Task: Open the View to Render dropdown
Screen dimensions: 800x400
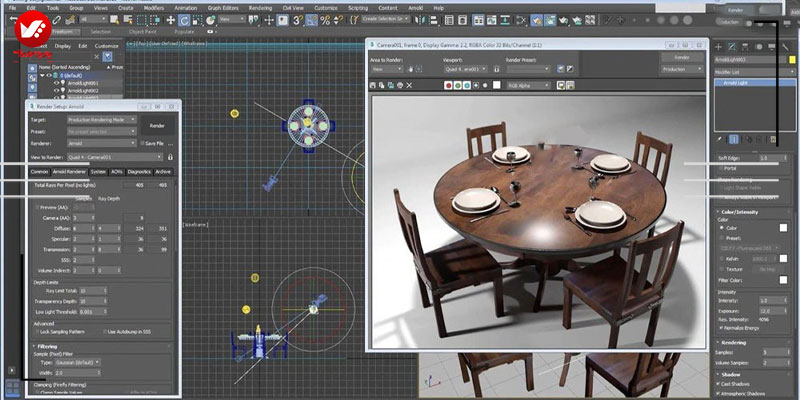Action: click(115, 157)
